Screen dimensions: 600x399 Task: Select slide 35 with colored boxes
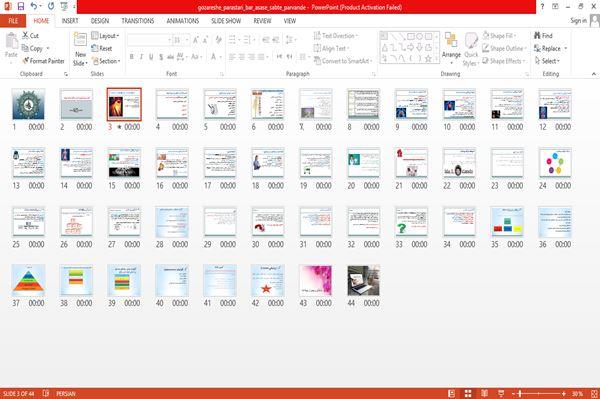[x=507, y=222]
